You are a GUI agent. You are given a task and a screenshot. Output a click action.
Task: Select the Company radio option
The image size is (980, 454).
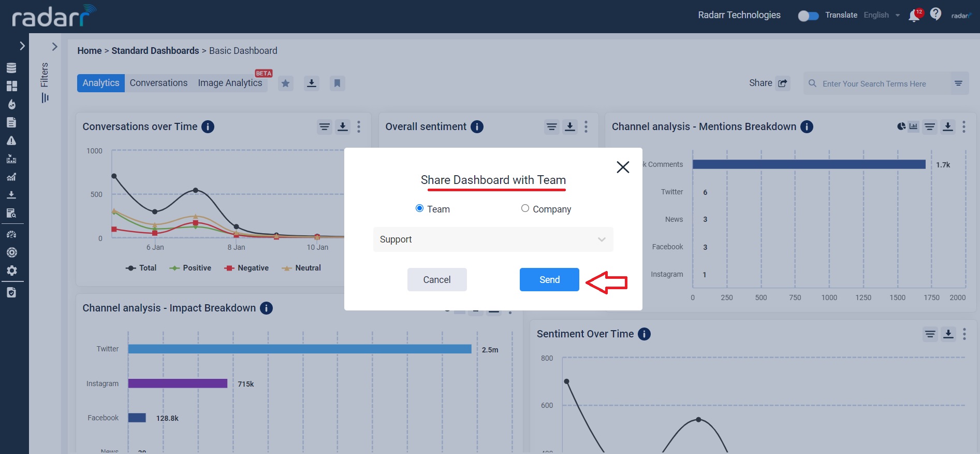[525, 208]
